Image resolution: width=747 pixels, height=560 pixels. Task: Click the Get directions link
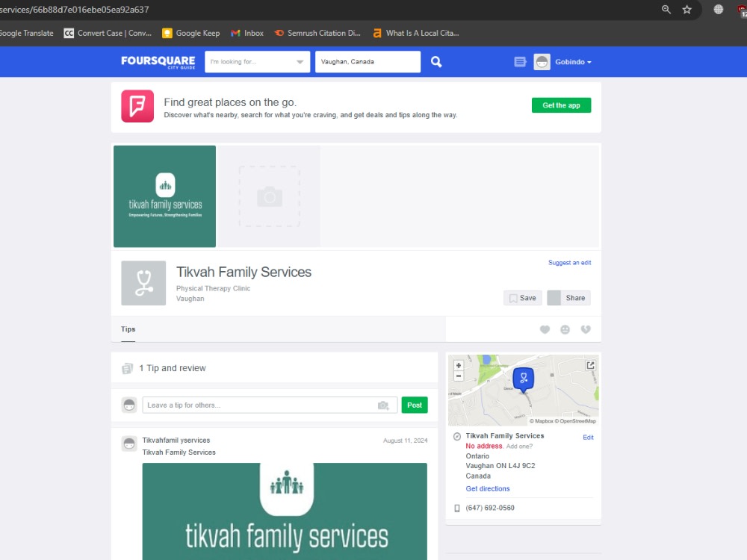click(x=487, y=488)
